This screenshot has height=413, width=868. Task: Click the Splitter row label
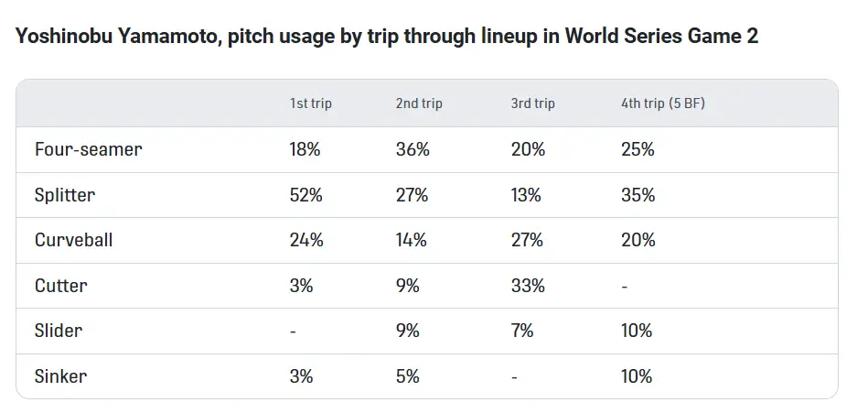pos(64,195)
